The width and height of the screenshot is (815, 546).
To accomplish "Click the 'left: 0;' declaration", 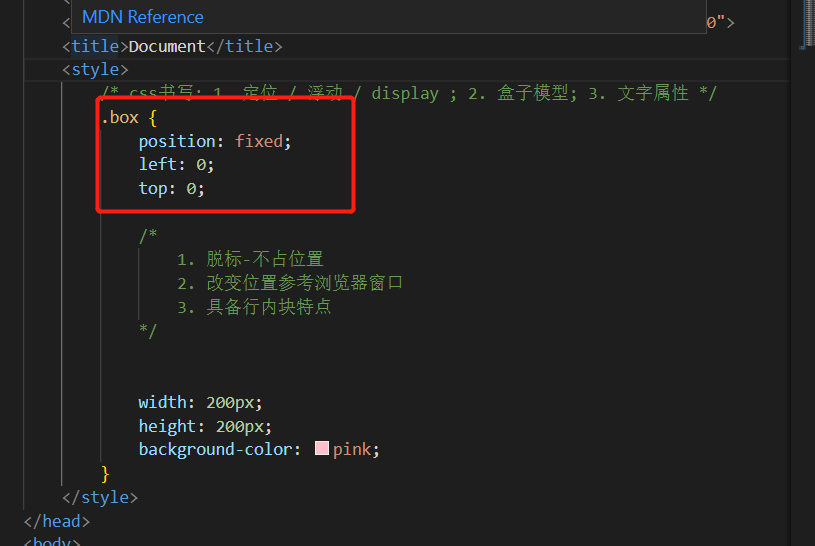I will [x=176, y=164].
